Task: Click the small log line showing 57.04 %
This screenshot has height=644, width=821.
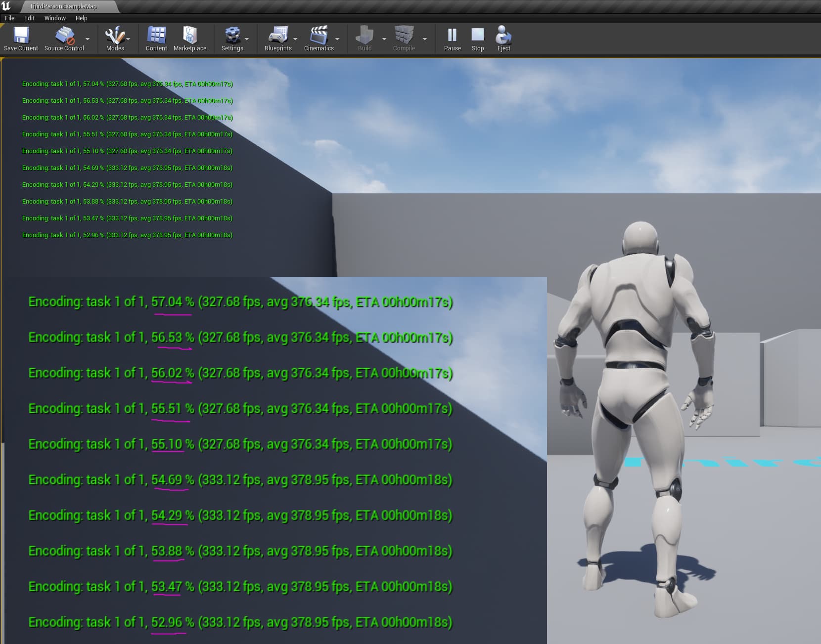Action: (x=127, y=84)
